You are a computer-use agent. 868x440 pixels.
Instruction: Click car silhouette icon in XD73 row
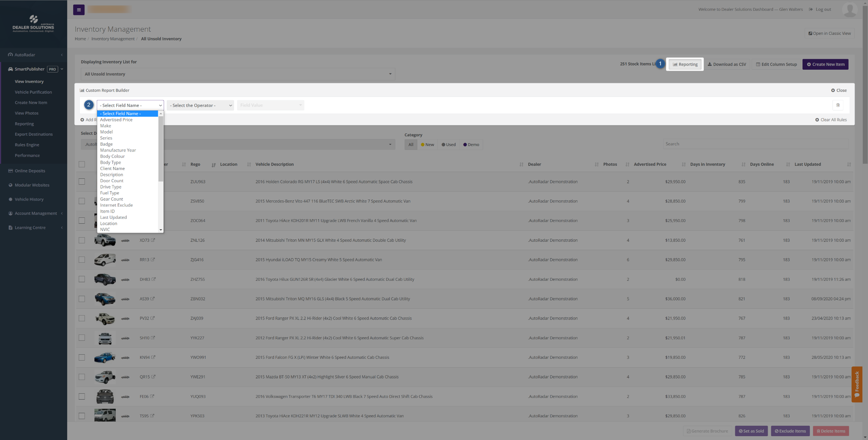tap(125, 241)
